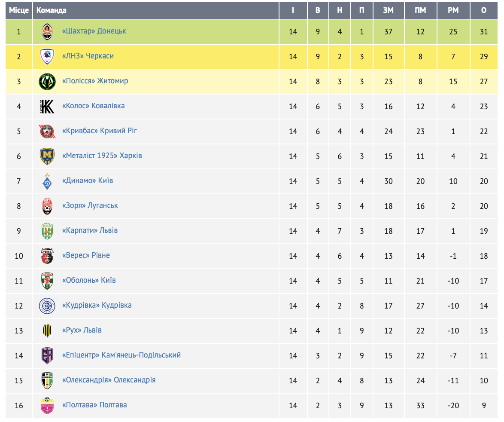Click the «О» points column header
504x422 pixels.
[484, 10]
